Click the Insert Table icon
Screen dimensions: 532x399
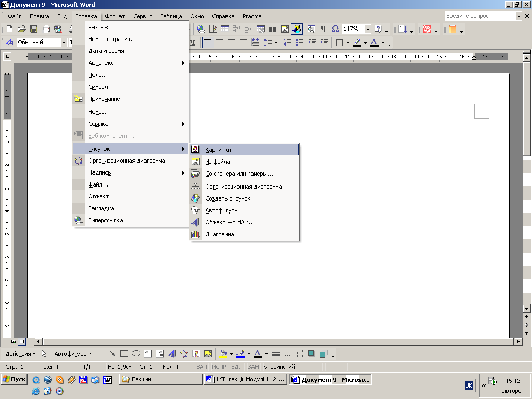[x=224, y=29]
